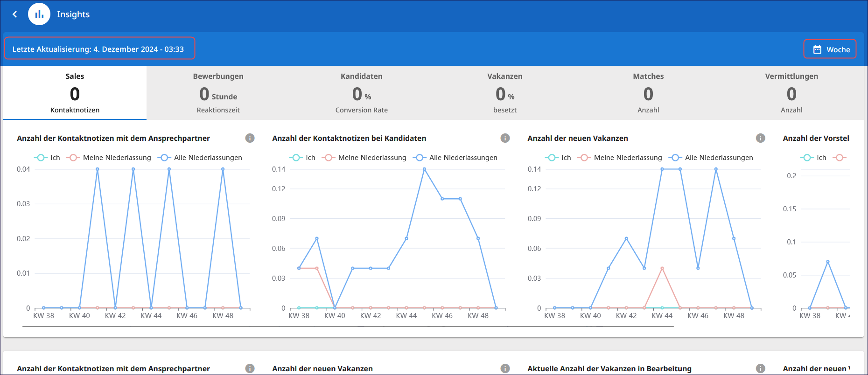Open info icon for Kontaktnotizen bei Kandidaten chart
The width and height of the screenshot is (868, 375).
tap(505, 138)
